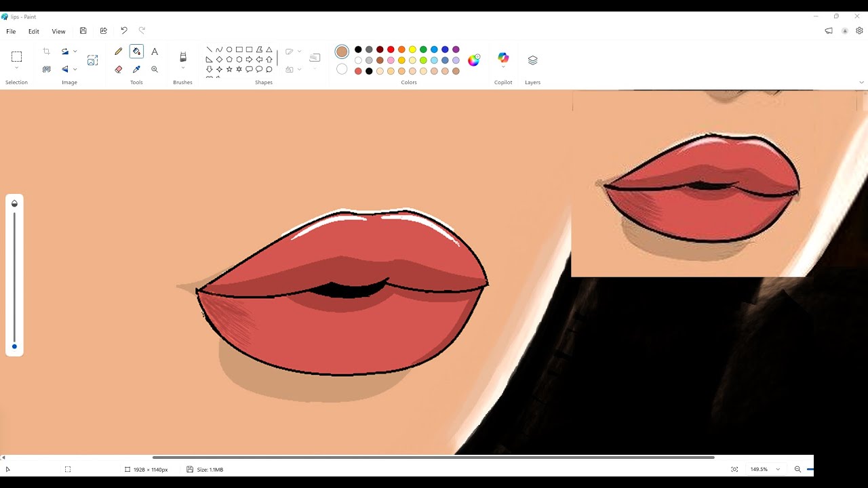Click the rectangular Selection tool

point(16,56)
